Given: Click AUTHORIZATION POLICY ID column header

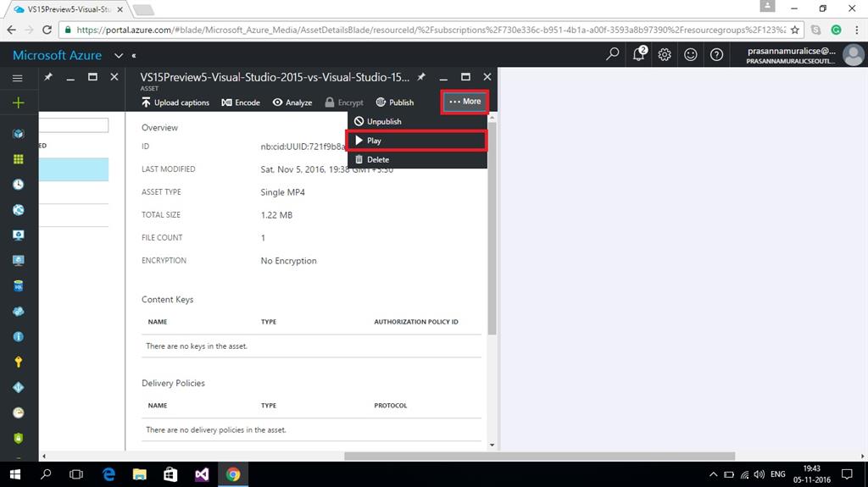Looking at the screenshot, I should click(416, 322).
